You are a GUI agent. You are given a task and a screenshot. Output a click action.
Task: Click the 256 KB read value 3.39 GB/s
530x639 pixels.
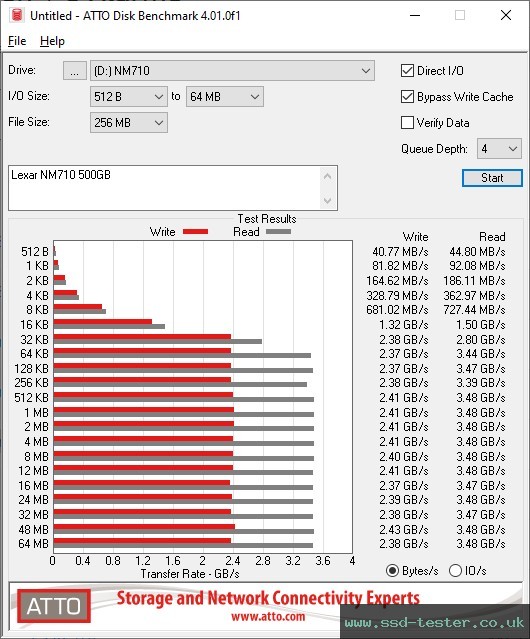click(x=481, y=383)
